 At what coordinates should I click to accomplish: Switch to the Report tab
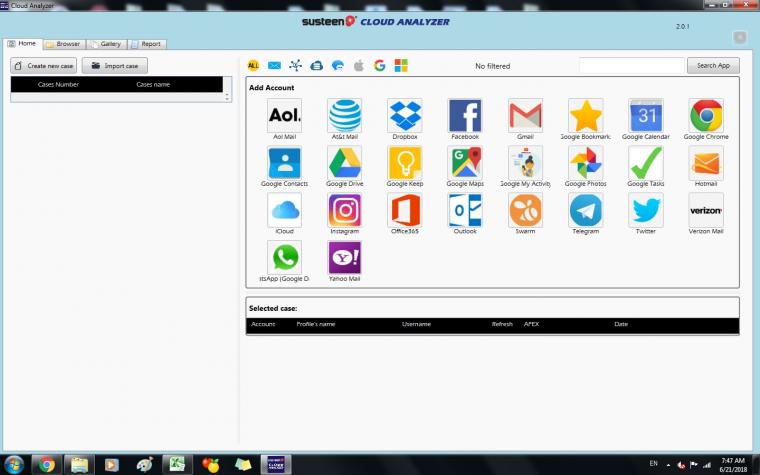(x=147, y=44)
